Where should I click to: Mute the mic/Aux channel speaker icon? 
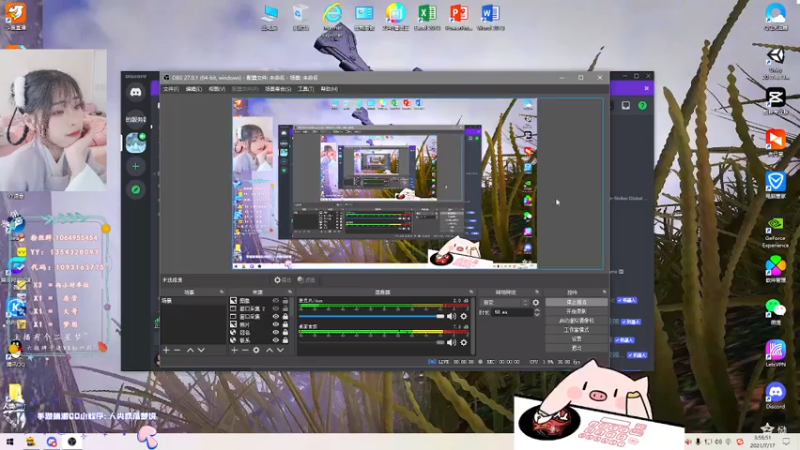coord(452,316)
